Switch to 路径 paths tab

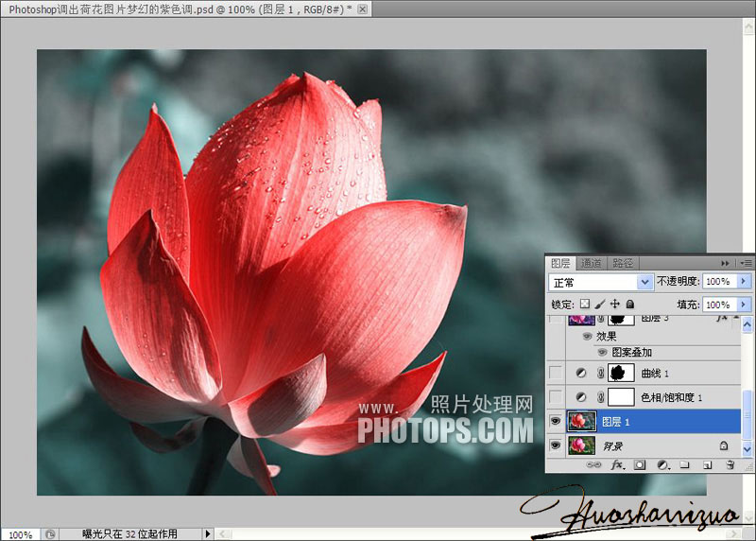[623, 263]
